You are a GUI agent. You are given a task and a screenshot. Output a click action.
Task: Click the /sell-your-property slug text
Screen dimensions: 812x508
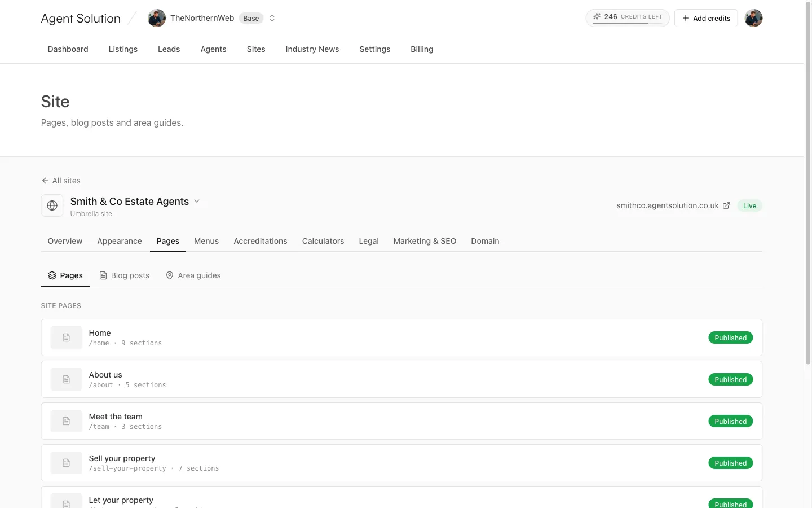tap(127, 468)
